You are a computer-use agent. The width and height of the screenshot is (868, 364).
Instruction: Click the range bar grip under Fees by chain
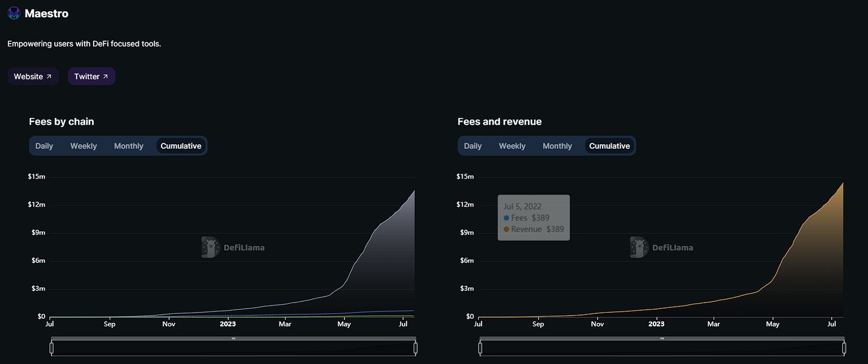click(x=234, y=338)
